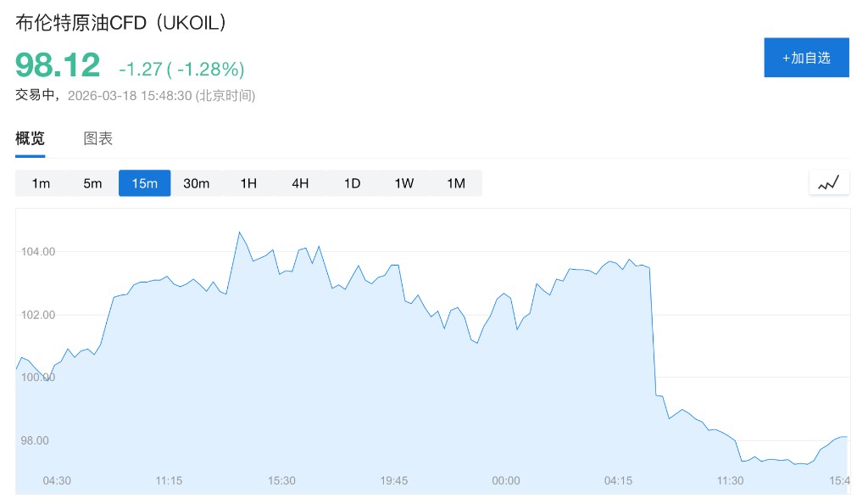The image size is (868, 504).
Task: Open the 图表 tab
Action: pyautogui.click(x=98, y=139)
